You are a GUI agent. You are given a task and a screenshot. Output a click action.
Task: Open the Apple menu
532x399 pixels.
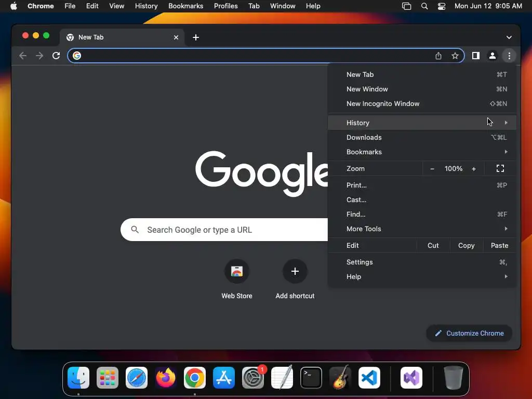[14, 6]
